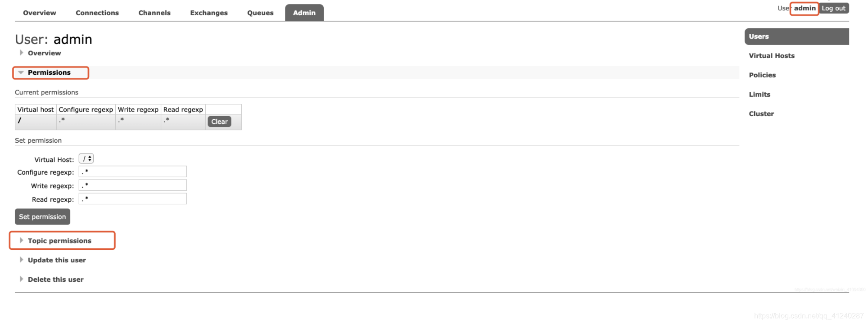Open the Admin tab
The width and height of the screenshot is (868, 324).
(x=304, y=13)
